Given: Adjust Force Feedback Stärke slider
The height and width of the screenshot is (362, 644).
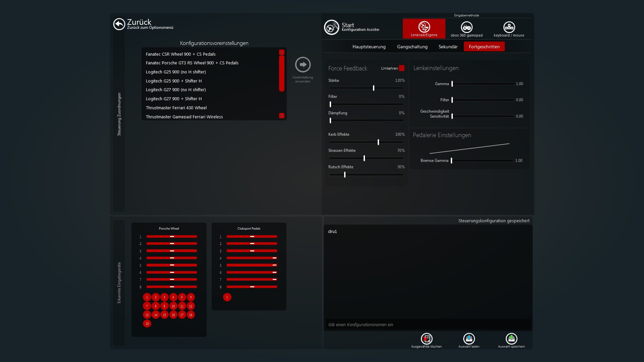Looking at the screenshot, I should click(x=366, y=88).
